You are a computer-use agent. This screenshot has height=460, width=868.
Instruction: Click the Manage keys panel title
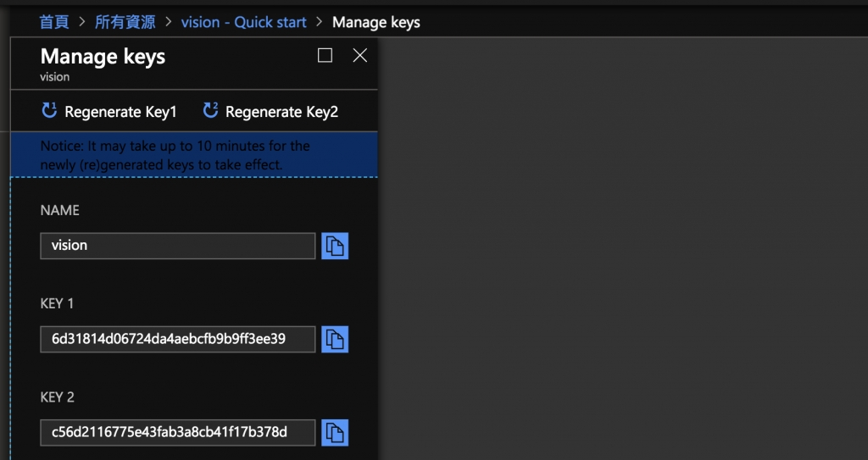[x=103, y=57]
